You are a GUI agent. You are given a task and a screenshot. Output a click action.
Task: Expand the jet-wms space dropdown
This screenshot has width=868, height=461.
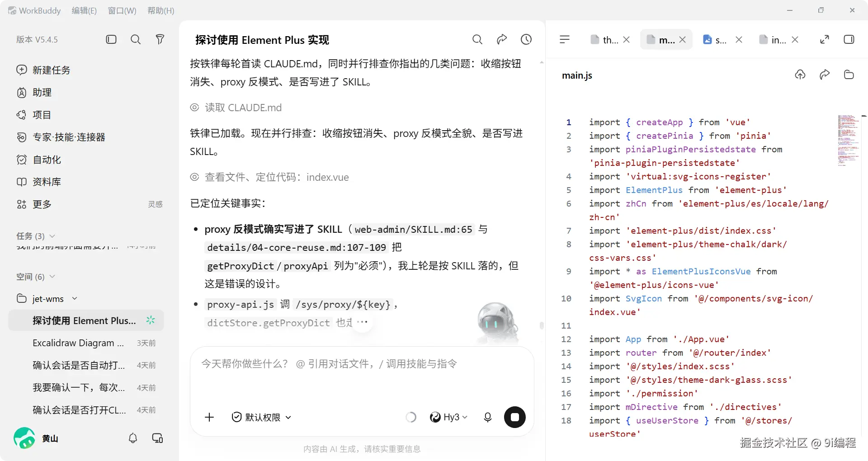pos(75,298)
